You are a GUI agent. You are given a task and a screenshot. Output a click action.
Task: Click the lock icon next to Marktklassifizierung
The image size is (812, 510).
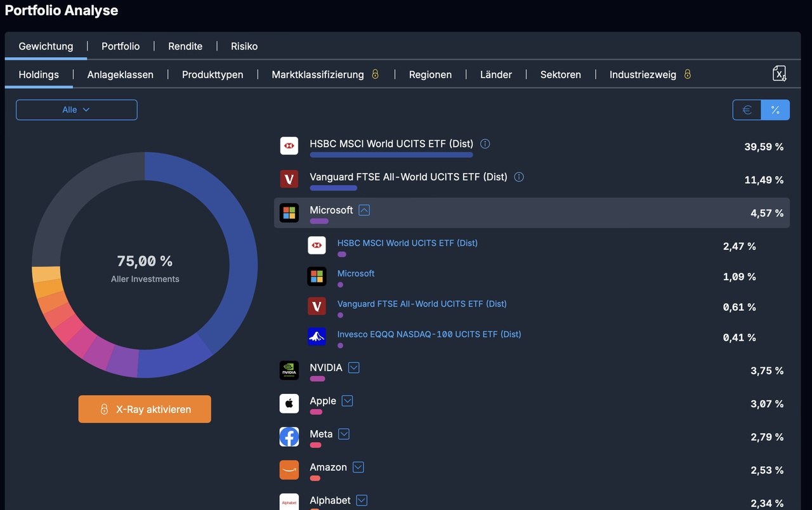click(375, 74)
